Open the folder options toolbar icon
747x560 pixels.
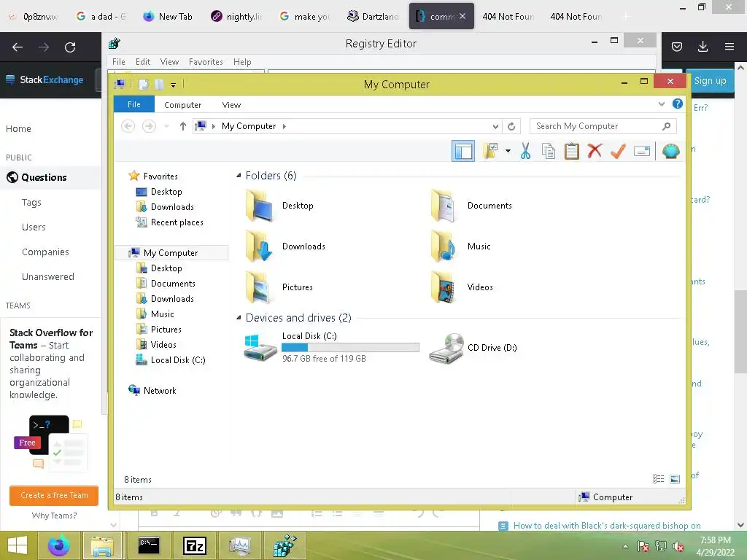pyautogui.click(x=490, y=152)
